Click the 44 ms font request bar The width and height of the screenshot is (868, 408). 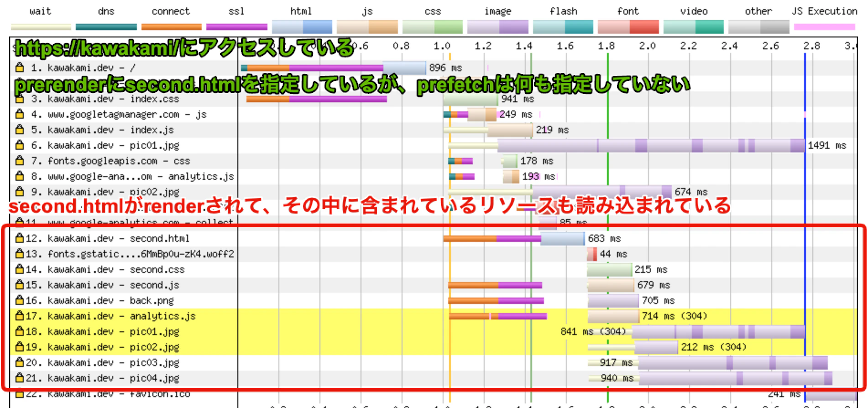click(x=592, y=254)
